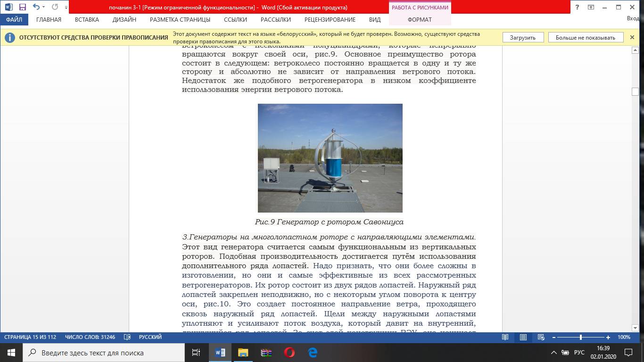Switch to Read Mode view
The height and width of the screenshot is (362, 644).
pyautogui.click(x=505, y=337)
